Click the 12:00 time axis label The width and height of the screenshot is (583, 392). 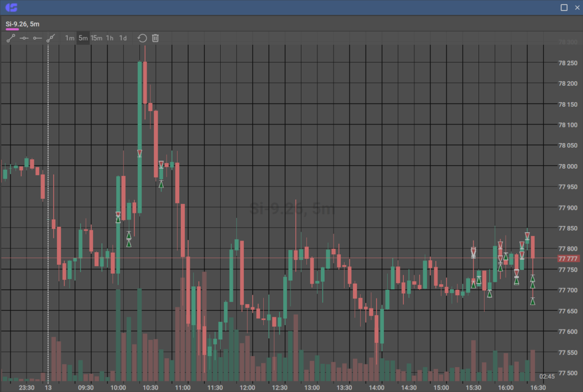247,388
